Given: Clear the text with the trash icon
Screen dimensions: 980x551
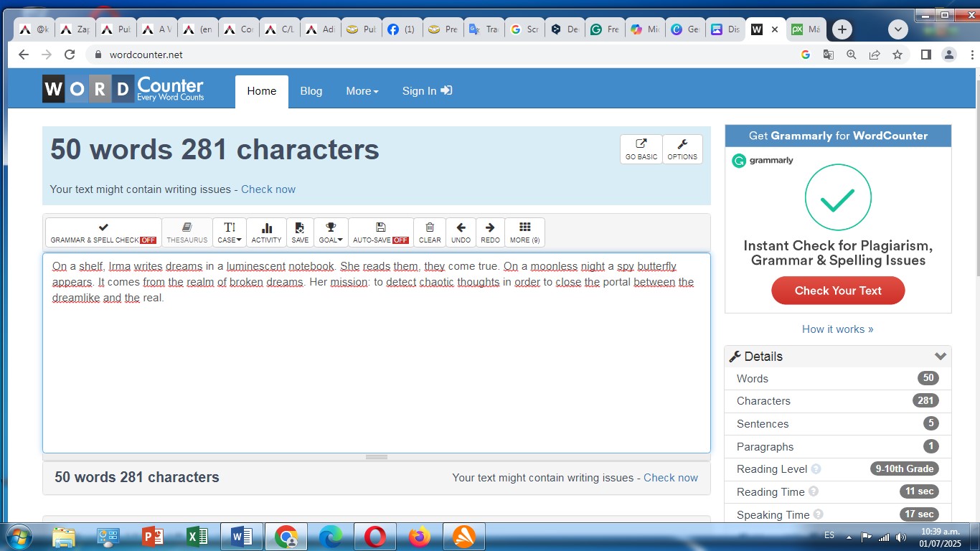Looking at the screenshot, I should pos(430,232).
